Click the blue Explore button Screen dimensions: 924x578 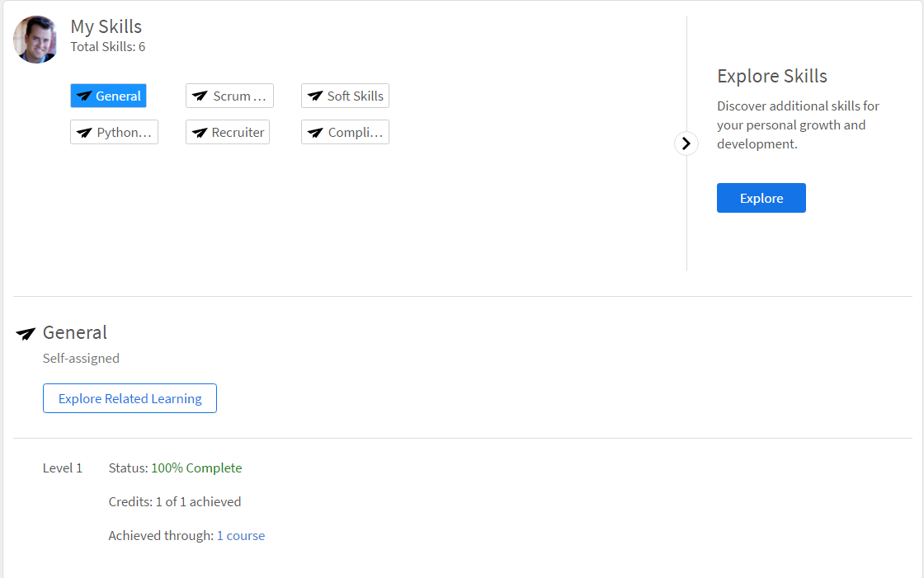pyautogui.click(x=761, y=198)
